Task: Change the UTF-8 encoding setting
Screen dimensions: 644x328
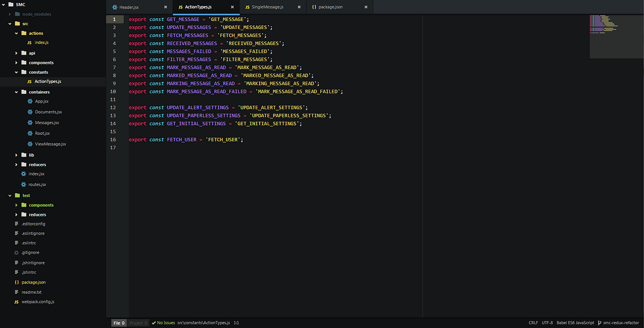Action: click(x=547, y=323)
